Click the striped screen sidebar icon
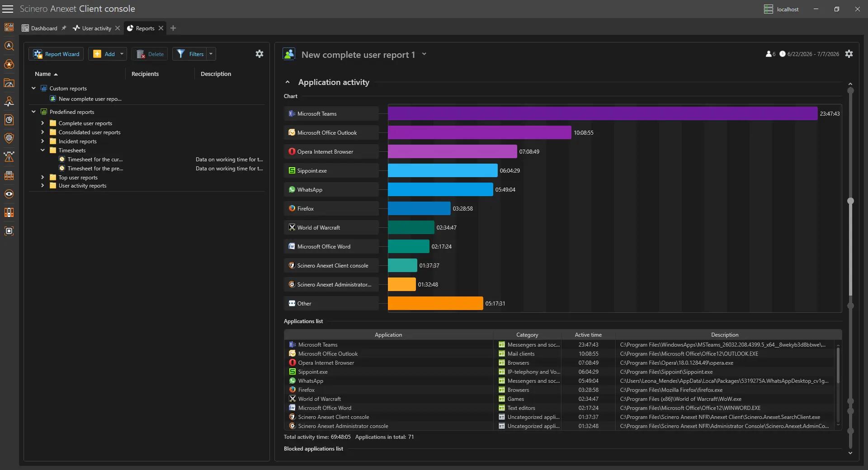 click(9, 175)
